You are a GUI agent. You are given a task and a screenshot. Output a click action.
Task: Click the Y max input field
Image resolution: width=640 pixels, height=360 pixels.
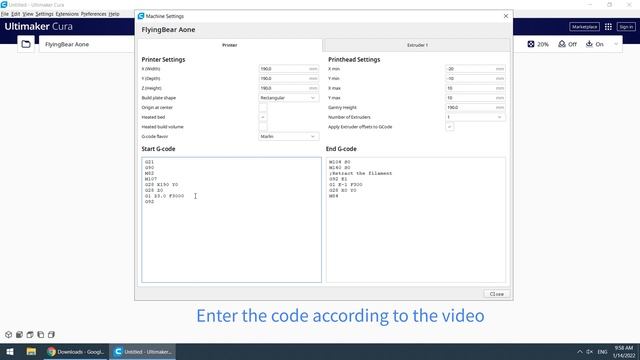(475, 98)
